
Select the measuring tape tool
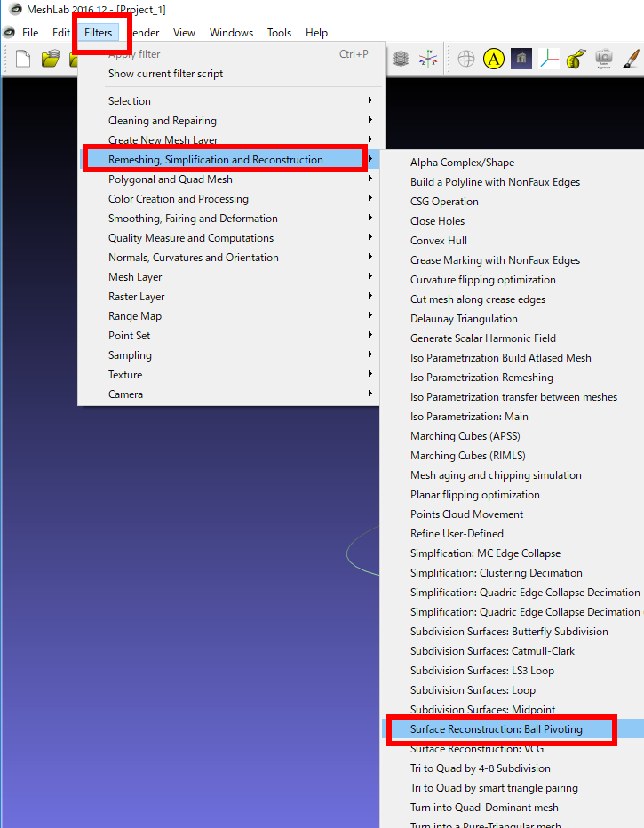click(576, 59)
